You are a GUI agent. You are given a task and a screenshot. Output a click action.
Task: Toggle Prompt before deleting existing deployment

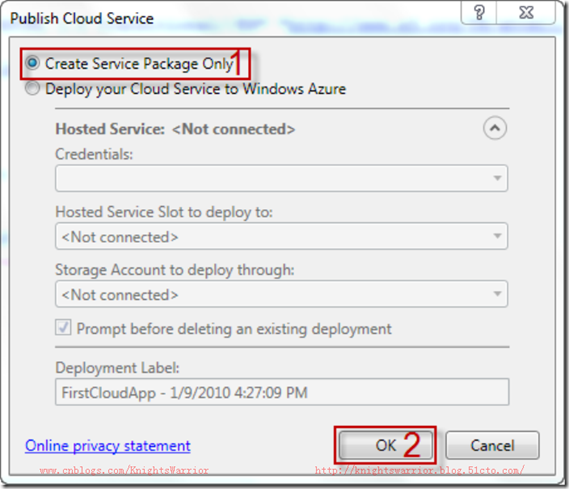[x=63, y=328]
